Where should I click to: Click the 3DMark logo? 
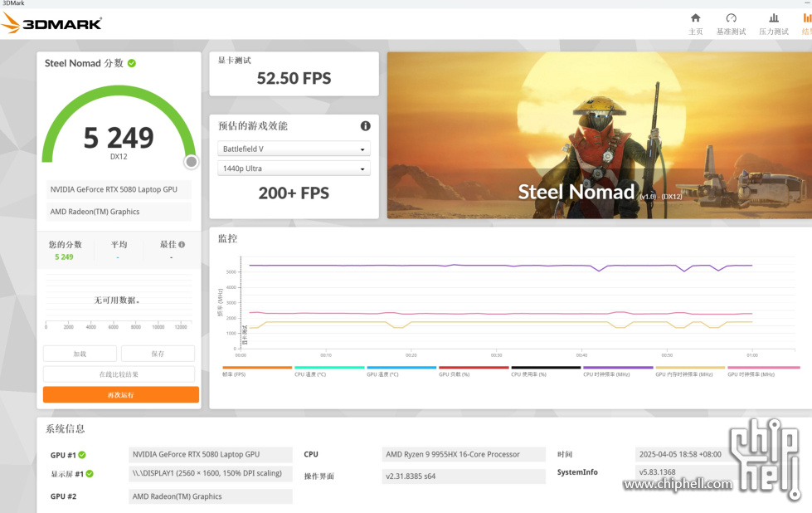tap(51, 23)
